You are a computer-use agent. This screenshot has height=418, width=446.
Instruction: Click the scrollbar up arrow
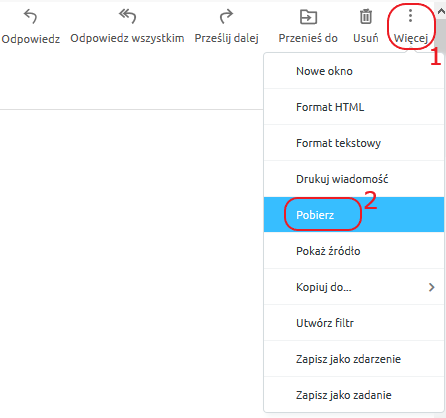pyautogui.click(x=441, y=12)
